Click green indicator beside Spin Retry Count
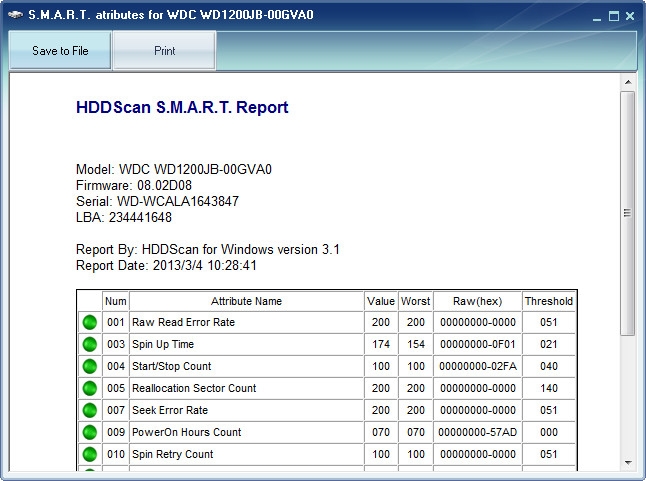The image size is (646, 481). 89,454
